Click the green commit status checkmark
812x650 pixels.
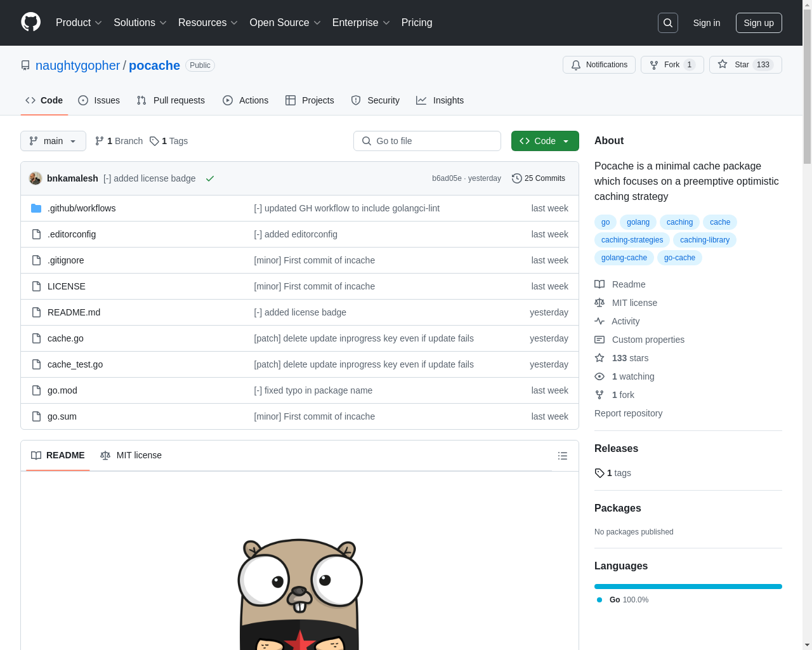pyautogui.click(x=210, y=178)
